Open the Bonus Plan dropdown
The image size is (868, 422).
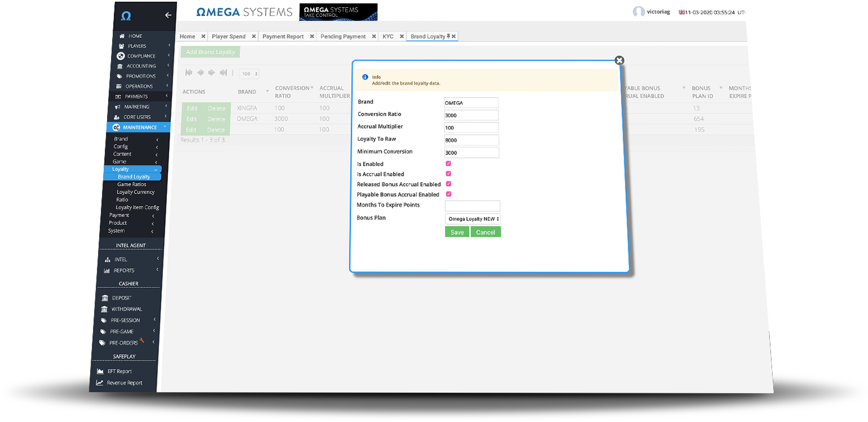pos(473,219)
